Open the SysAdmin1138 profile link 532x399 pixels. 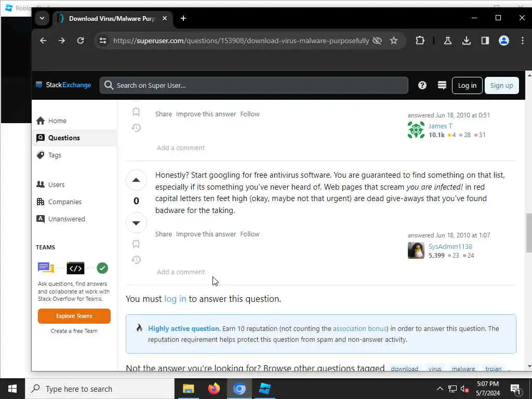[450, 246]
